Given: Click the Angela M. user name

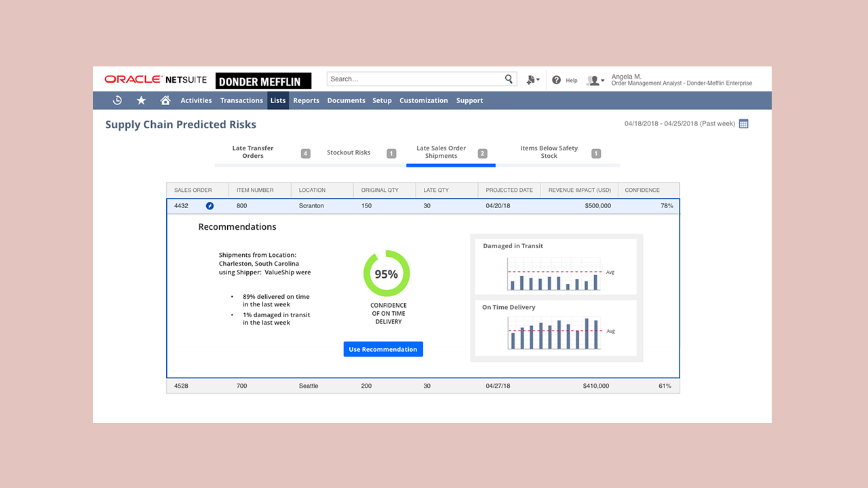Looking at the screenshot, I should pos(627,77).
